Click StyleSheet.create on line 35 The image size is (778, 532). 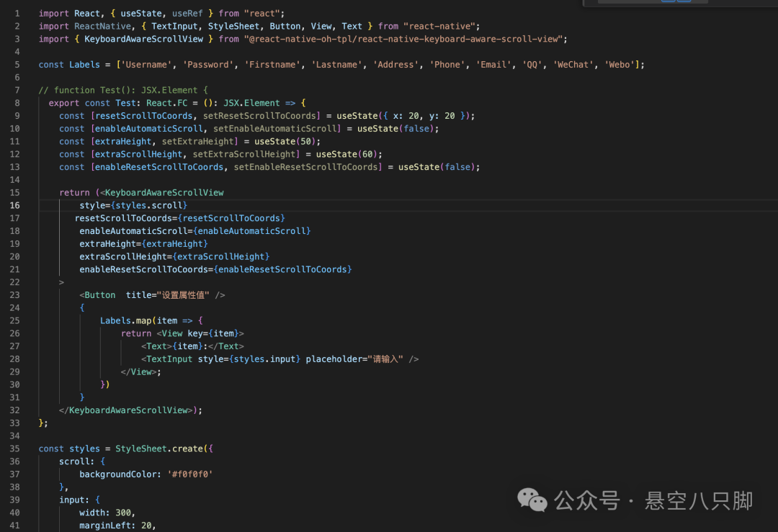(x=159, y=448)
